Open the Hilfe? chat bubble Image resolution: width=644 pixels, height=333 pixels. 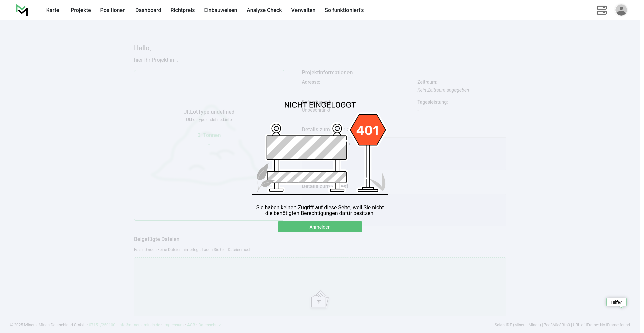click(616, 302)
